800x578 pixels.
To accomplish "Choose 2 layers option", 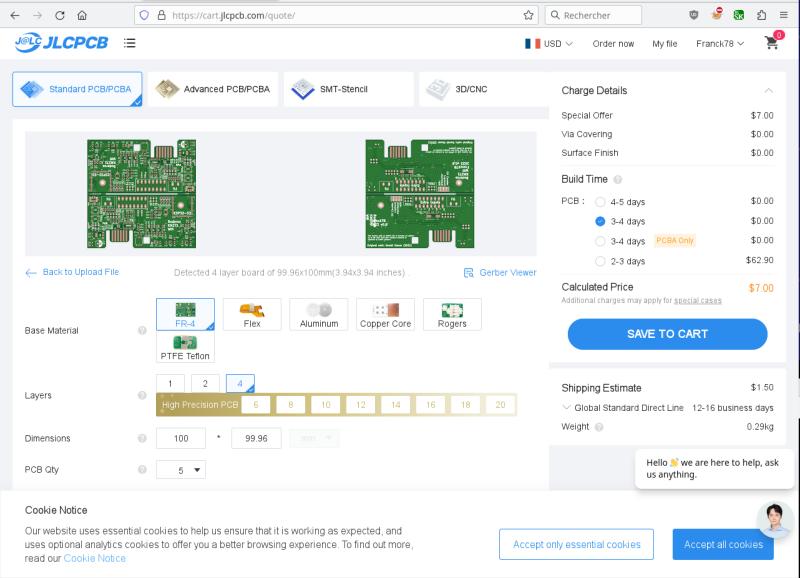I will pyautogui.click(x=205, y=383).
